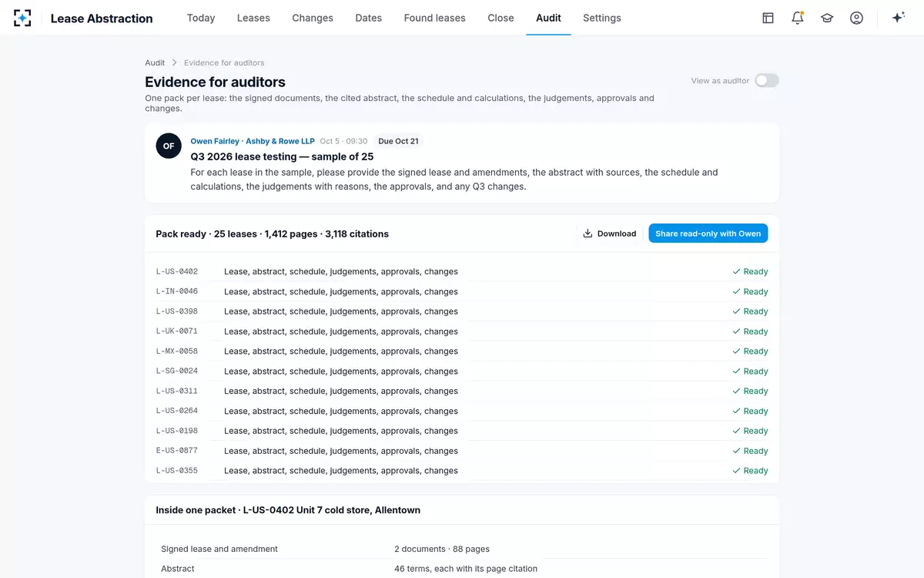Switch to the Leases tab
Viewport: 924px width, 578px height.
pos(253,18)
